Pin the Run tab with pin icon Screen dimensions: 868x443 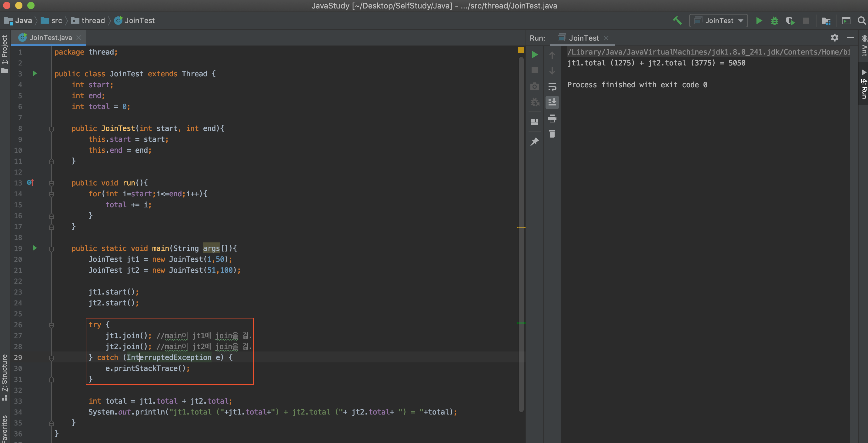click(535, 142)
